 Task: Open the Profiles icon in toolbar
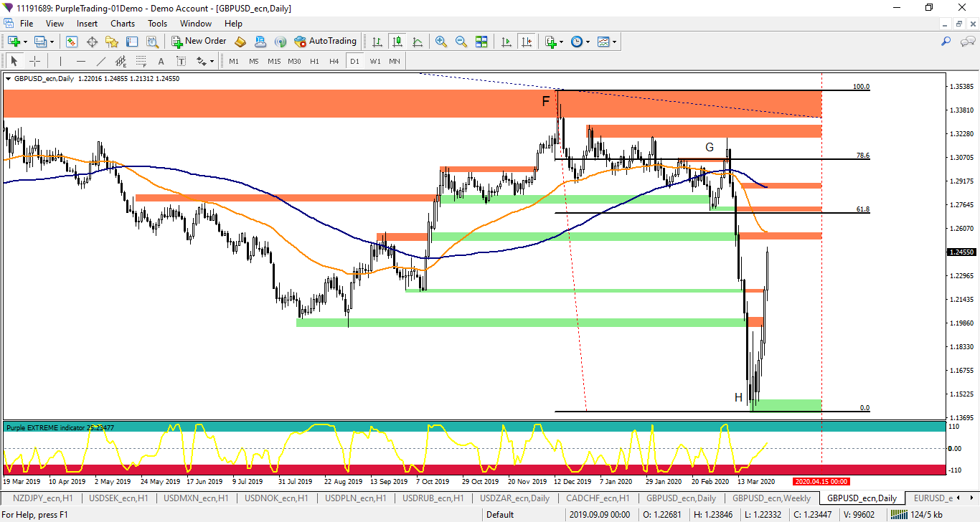coord(40,42)
